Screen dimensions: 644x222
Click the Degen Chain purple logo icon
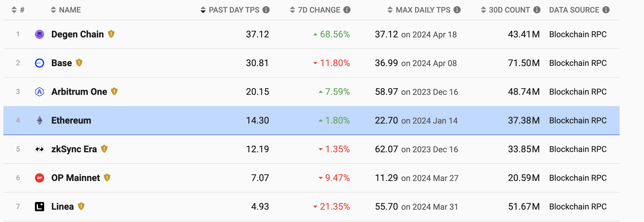point(40,34)
